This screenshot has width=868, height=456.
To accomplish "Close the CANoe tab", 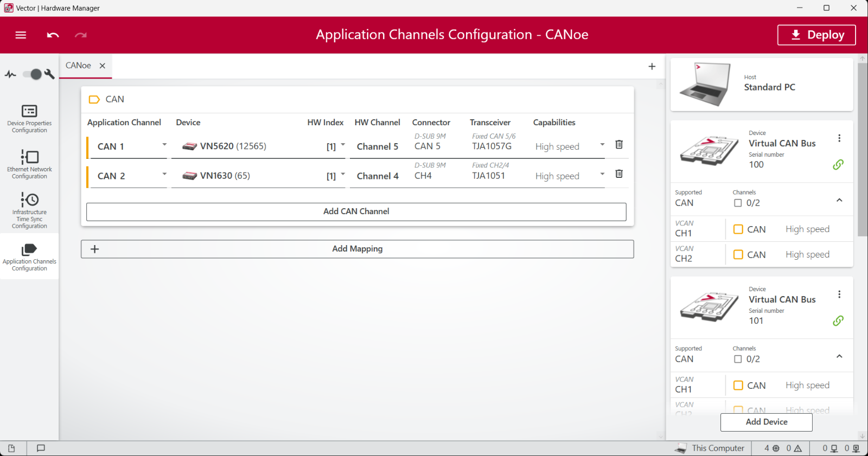I will 102,66.
